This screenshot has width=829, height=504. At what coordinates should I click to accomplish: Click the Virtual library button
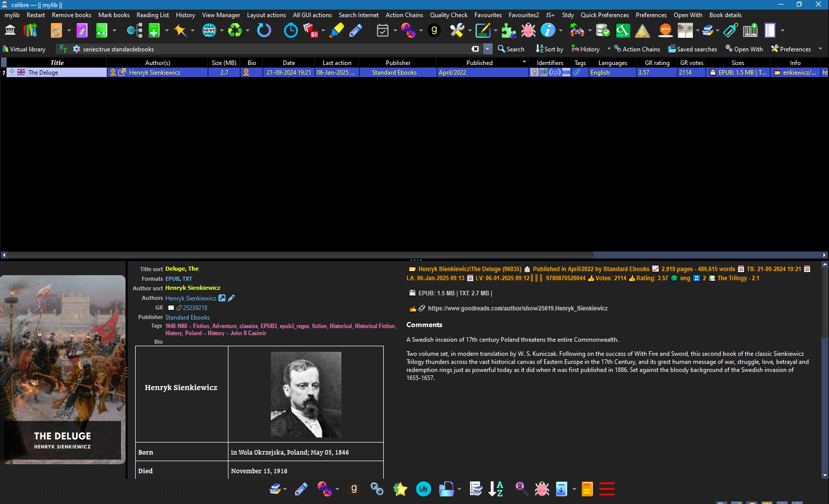point(24,49)
